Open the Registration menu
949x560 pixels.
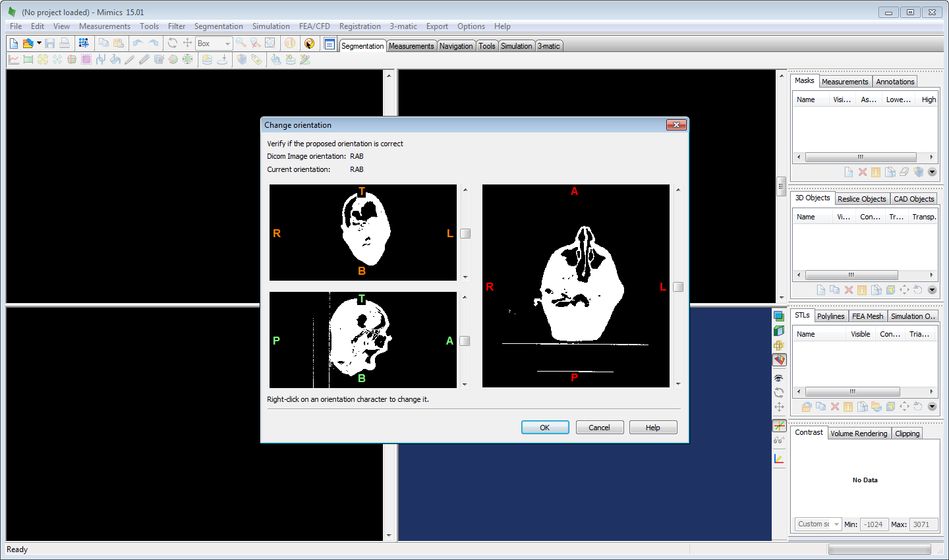pyautogui.click(x=360, y=26)
